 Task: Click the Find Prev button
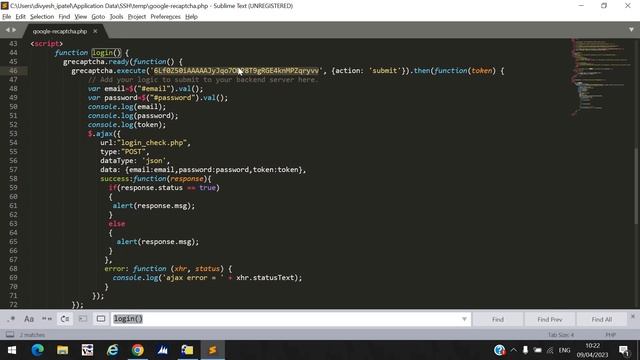pos(549,319)
